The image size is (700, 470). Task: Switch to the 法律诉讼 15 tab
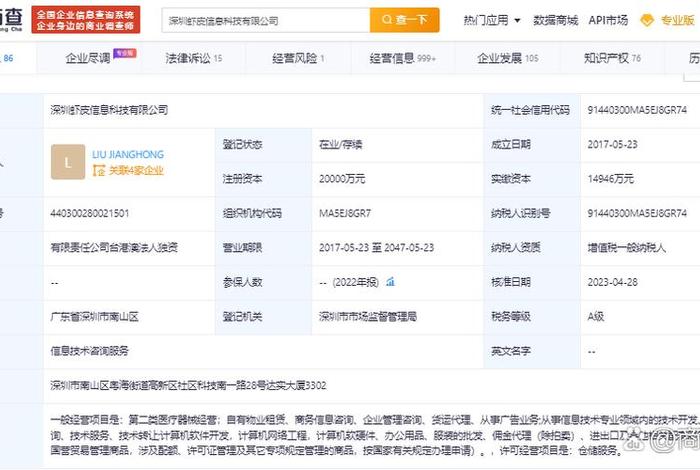coord(194,58)
